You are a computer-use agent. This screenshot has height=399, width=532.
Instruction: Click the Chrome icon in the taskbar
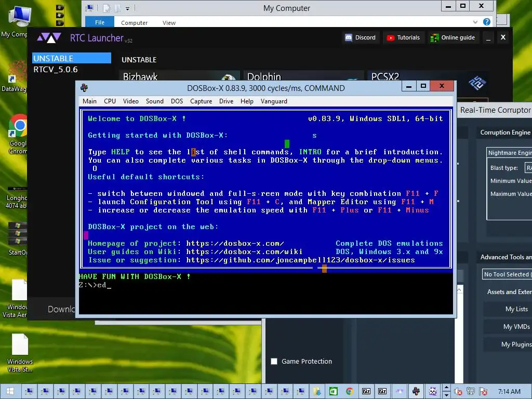350,391
